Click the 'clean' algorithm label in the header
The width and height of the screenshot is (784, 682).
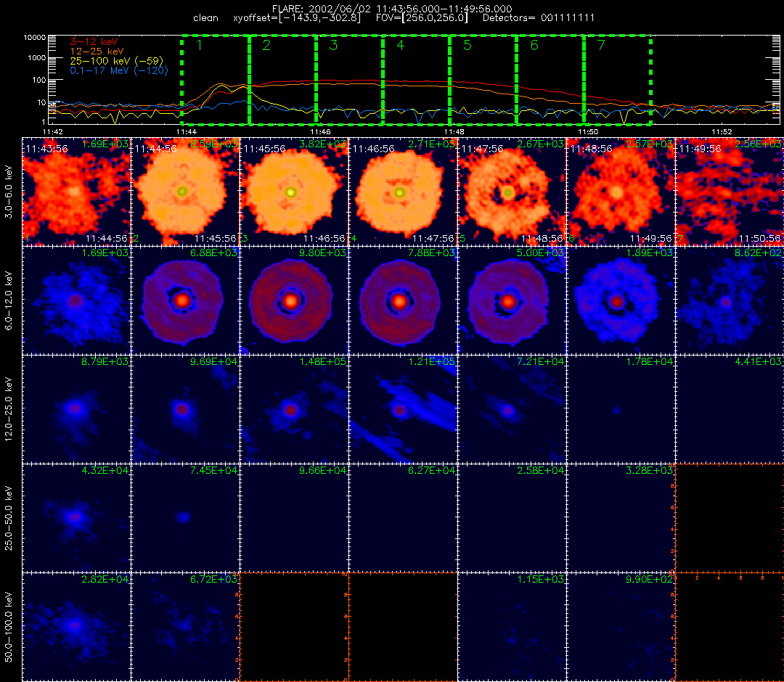tap(205, 18)
